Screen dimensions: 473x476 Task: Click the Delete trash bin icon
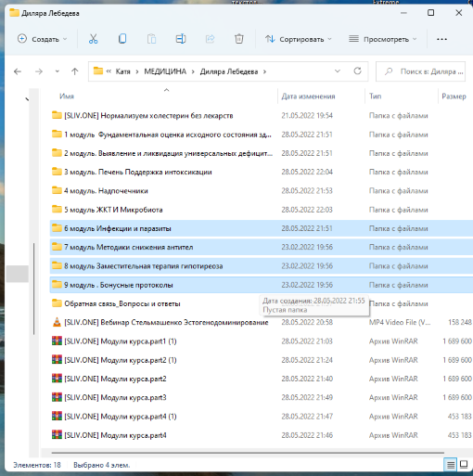pos(239,39)
